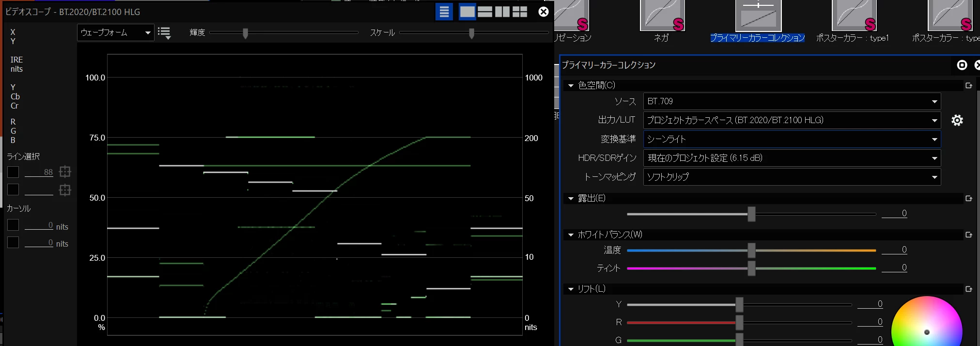The image size is (980, 346).
Task: Click the リフト Y slider handle
Action: point(739,304)
